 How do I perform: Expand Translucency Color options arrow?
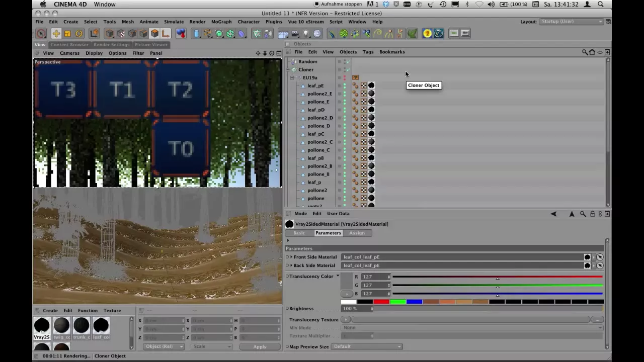[x=338, y=276]
